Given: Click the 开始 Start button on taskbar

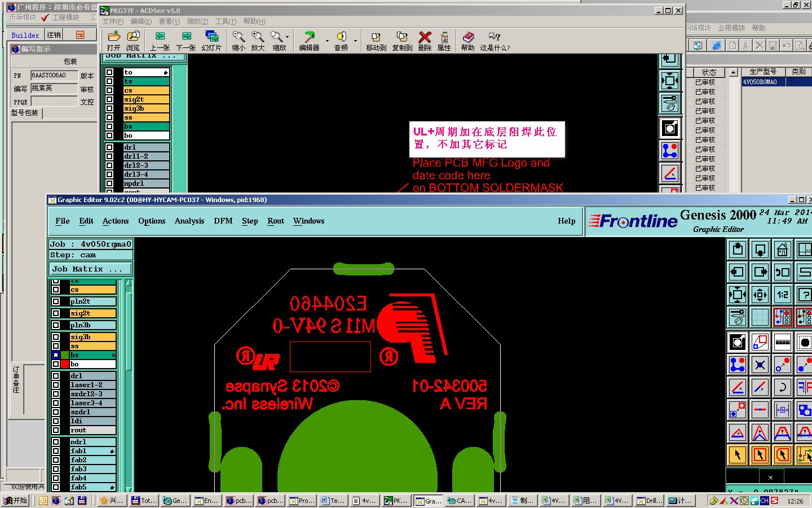Looking at the screenshot, I should (16, 501).
